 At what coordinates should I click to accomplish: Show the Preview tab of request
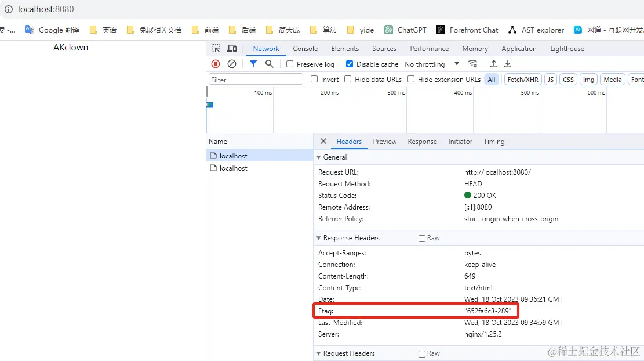point(385,142)
